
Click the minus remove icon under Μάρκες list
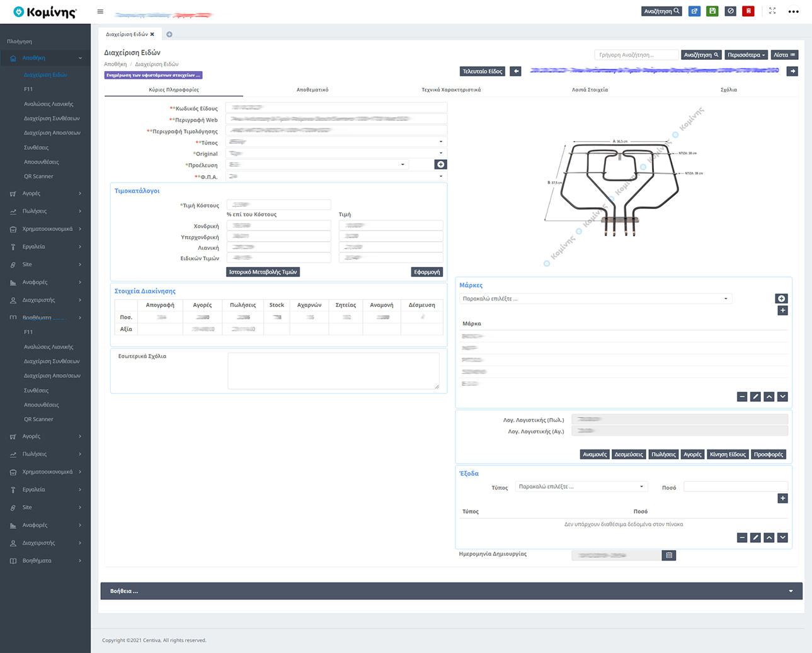point(742,397)
